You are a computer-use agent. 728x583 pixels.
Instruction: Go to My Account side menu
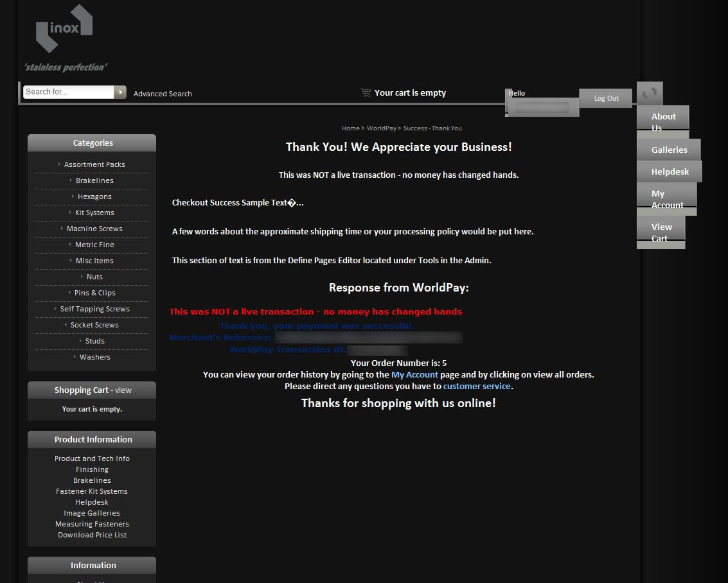click(x=667, y=199)
